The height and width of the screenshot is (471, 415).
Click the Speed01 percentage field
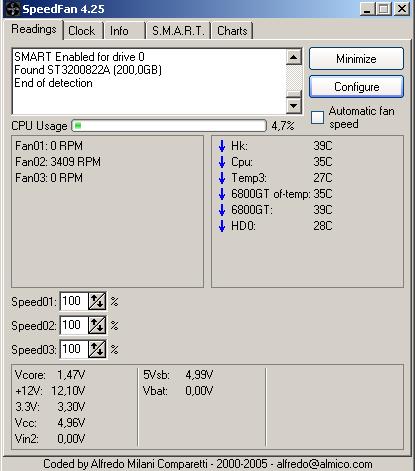tap(74, 301)
